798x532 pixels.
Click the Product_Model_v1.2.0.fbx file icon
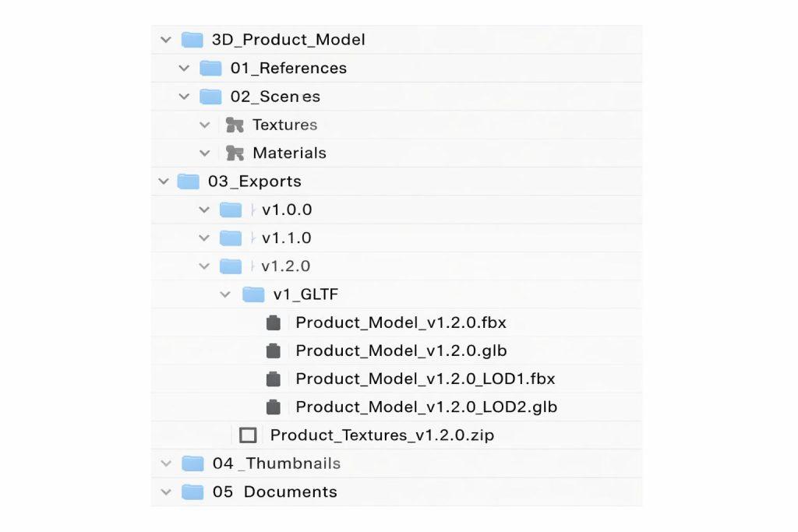pyautogui.click(x=273, y=322)
